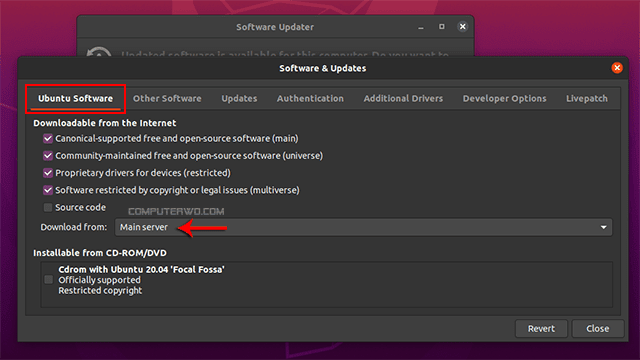Go to the Authentication tab

[310, 98]
